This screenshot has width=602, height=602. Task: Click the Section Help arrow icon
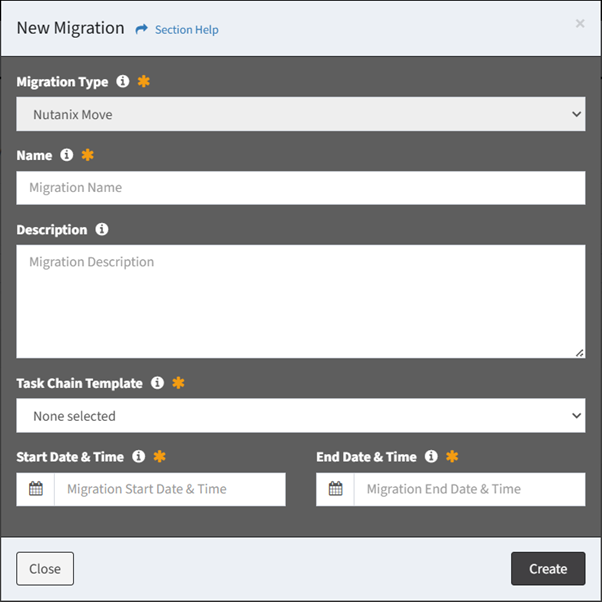[141, 29]
